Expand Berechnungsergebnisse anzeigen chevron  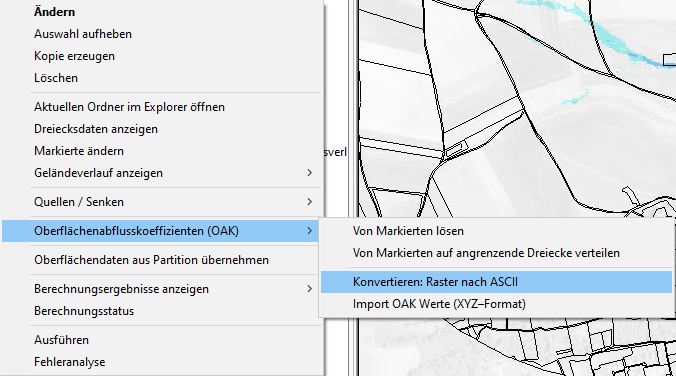pyautogui.click(x=310, y=289)
